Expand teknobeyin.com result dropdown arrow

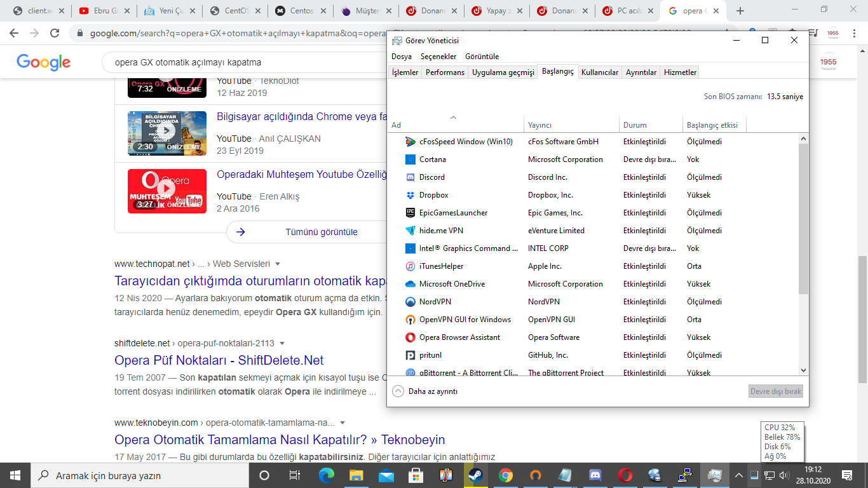pyautogui.click(x=342, y=423)
